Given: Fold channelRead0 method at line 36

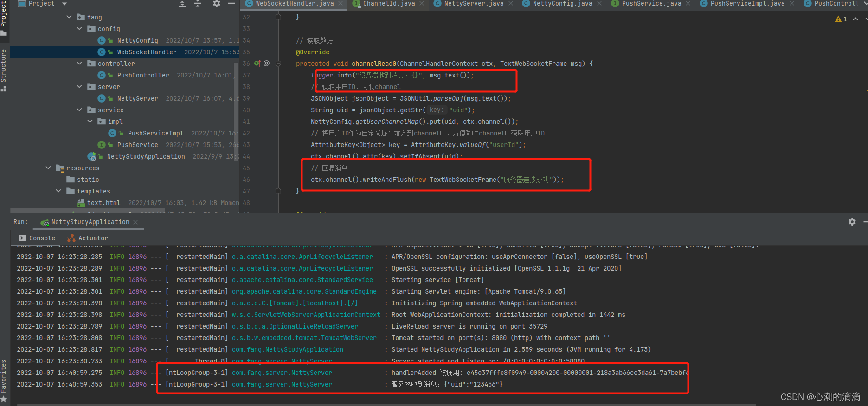Looking at the screenshot, I should point(278,64).
